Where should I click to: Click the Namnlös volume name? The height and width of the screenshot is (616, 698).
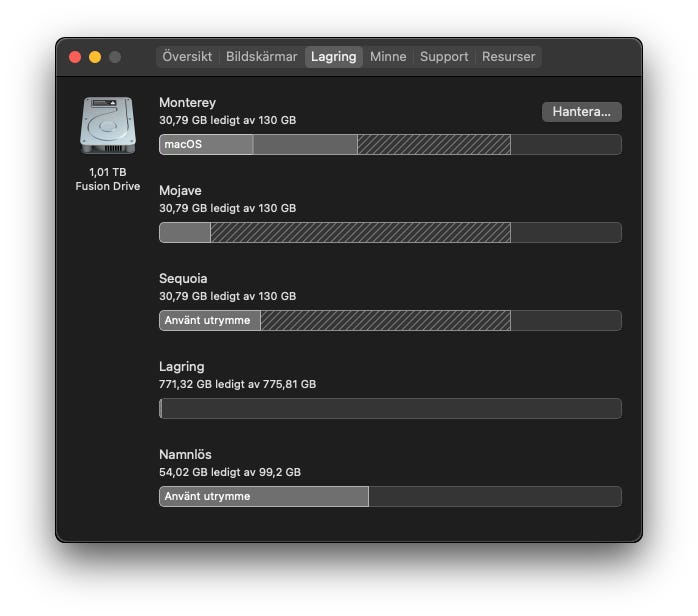coord(185,454)
